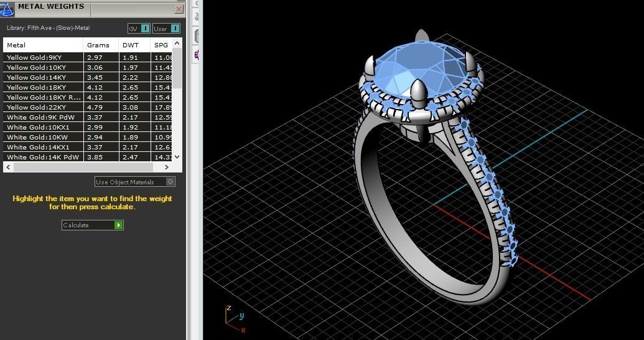Image resolution: width=644 pixels, height=340 pixels.
Task: Click the Metal Weights cone icon
Action: [x=7, y=9]
